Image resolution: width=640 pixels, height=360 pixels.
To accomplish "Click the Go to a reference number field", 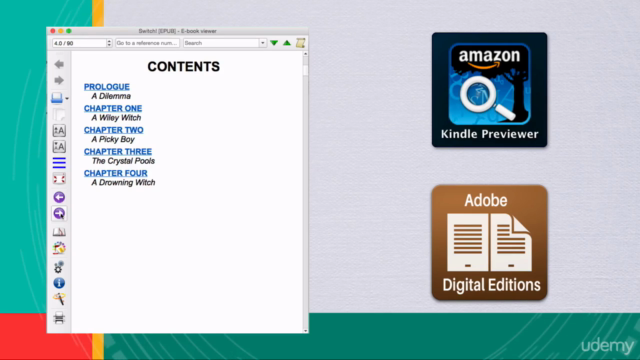I will 147,43.
